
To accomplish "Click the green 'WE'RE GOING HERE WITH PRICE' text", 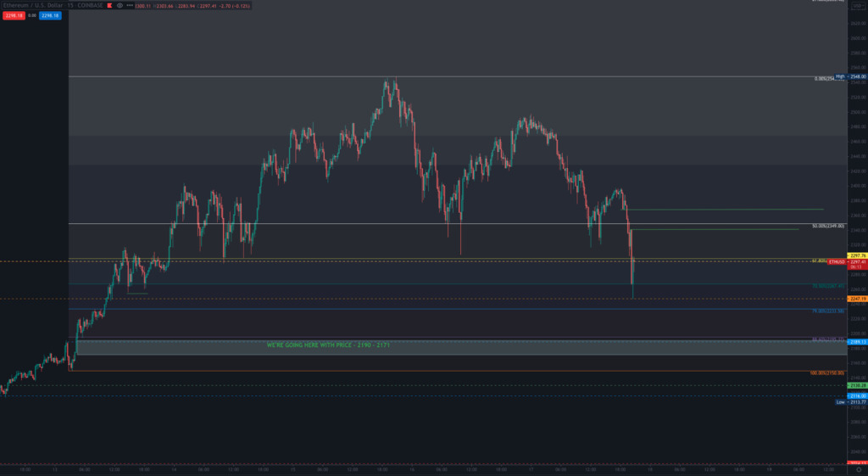I will [x=328, y=345].
